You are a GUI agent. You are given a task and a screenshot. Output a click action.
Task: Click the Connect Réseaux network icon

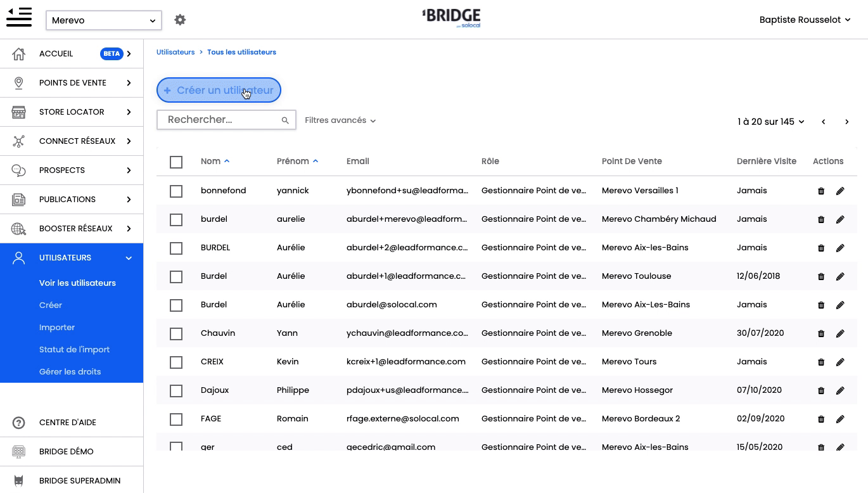click(x=19, y=141)
